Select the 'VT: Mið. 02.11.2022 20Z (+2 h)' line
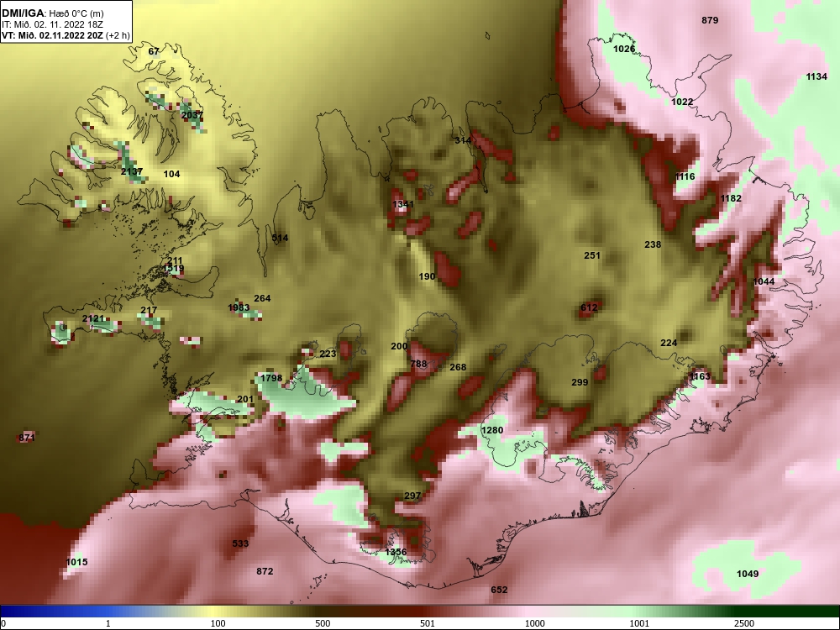This screenshot has height=630, width=840. 66,35
